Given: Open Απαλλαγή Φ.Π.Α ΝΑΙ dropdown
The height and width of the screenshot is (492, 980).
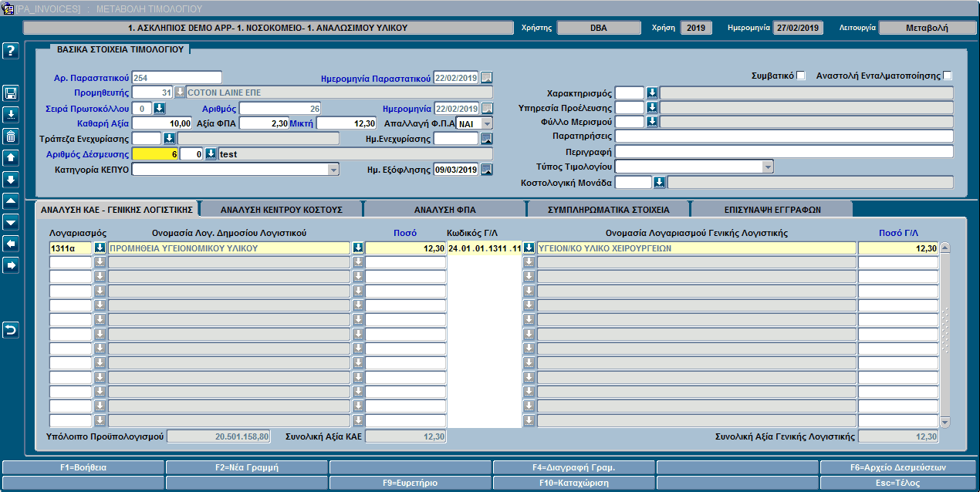Looking at the screenshot, I should pos(486,123).
